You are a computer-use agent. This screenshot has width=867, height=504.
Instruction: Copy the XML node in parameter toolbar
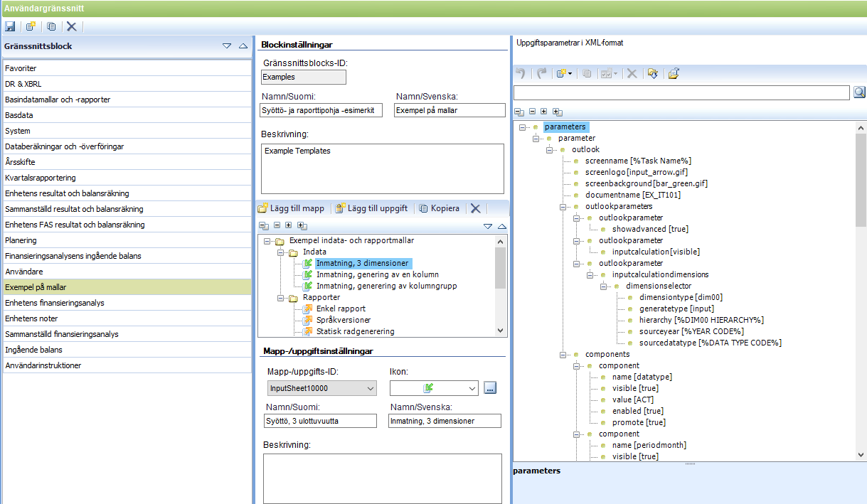(587, 73)
